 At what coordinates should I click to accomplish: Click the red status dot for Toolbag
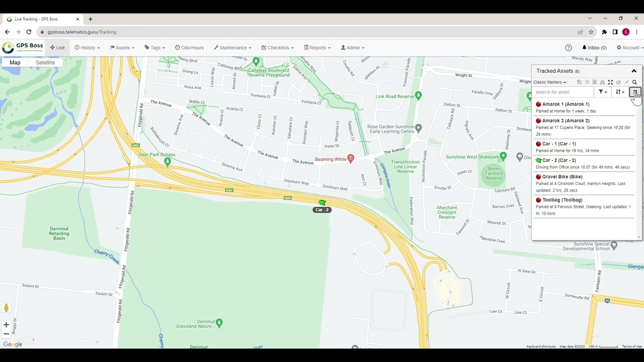point(538,200)
